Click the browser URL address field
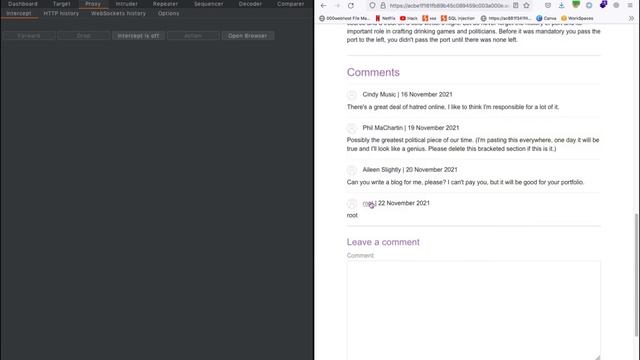Viewport: 640px width, 360px height. (x=449, y=6)
